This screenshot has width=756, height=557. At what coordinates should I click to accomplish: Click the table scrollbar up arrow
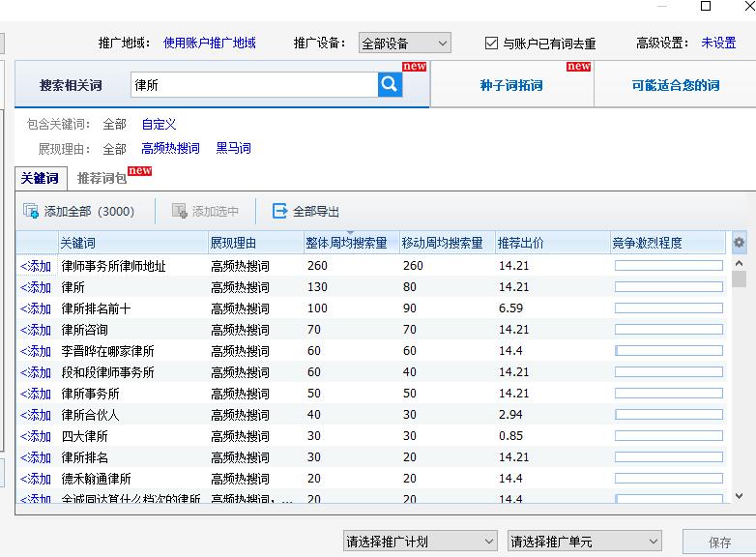pyautogui.click(x=739, y=263)
